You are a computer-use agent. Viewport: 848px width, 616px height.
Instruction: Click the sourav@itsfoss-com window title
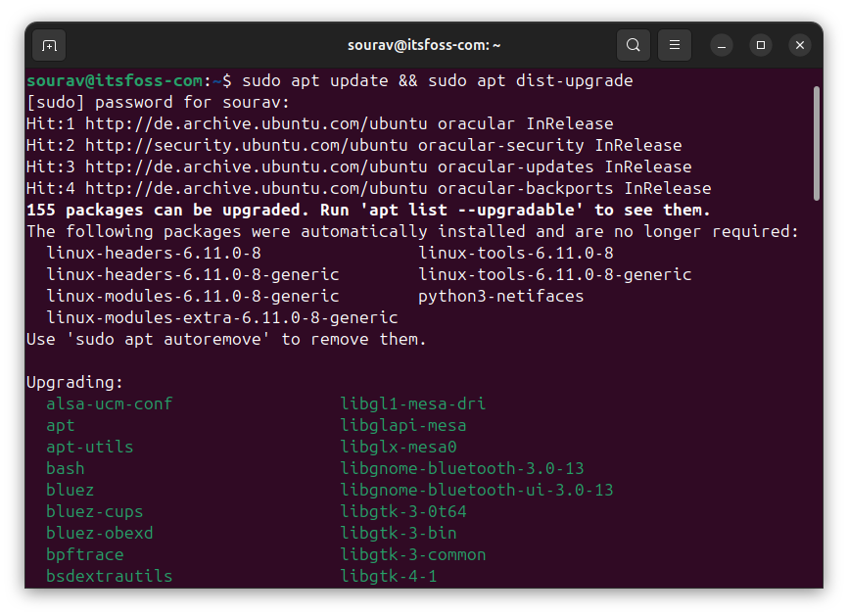424,45
